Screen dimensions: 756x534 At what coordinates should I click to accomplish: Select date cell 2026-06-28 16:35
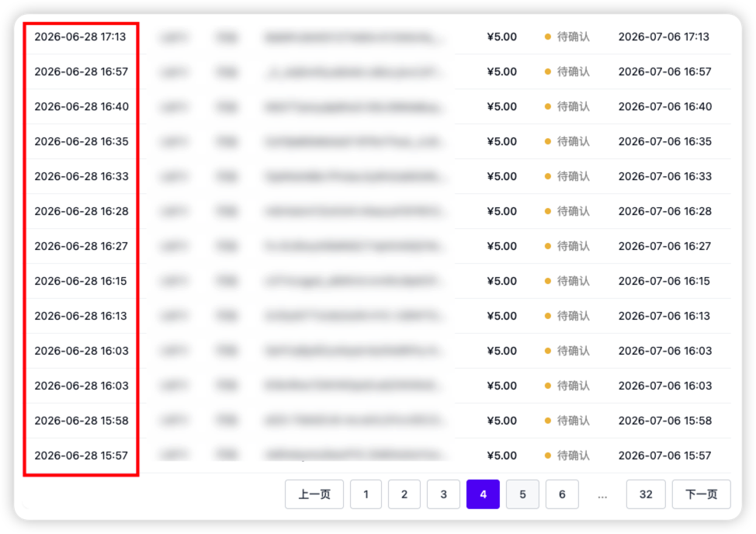click(x=81, y=141)
